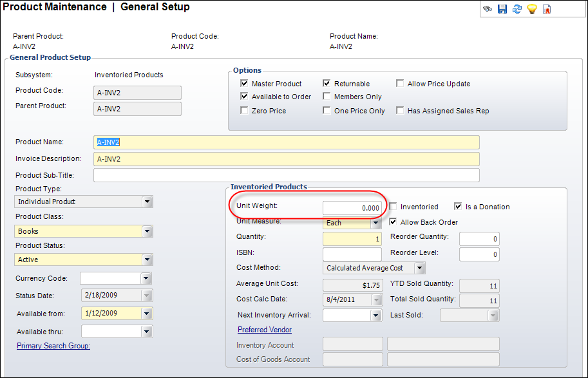Click the Primary Search Group link
Screen dimensions: 588x378
coord(53,346)
